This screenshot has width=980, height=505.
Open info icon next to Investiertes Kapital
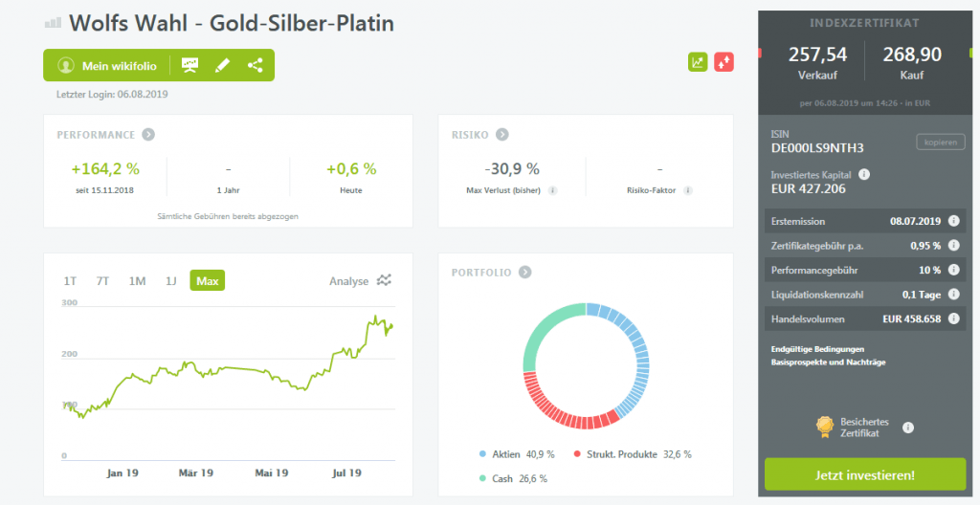[864, 174]
